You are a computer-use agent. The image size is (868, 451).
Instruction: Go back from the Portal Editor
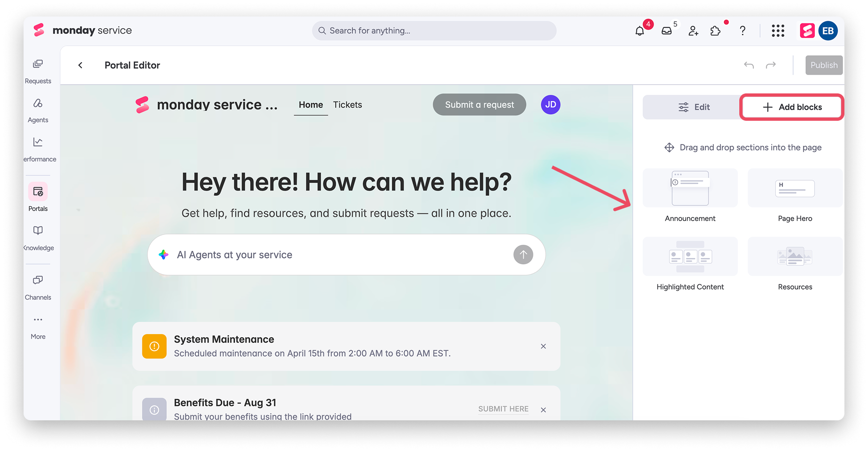click(x=81, y=65)
